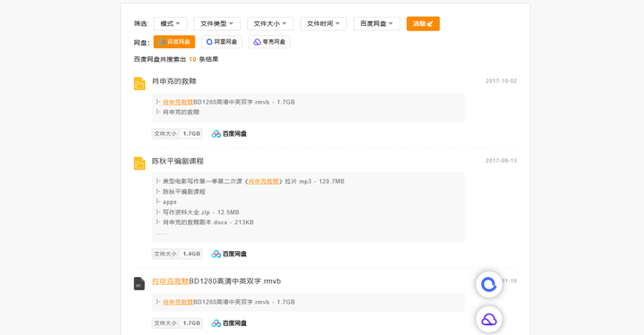This screenshot has height=335, width=644.
Task: Click 百度网盘 logo under rmvb result
Action: (229, 323)
